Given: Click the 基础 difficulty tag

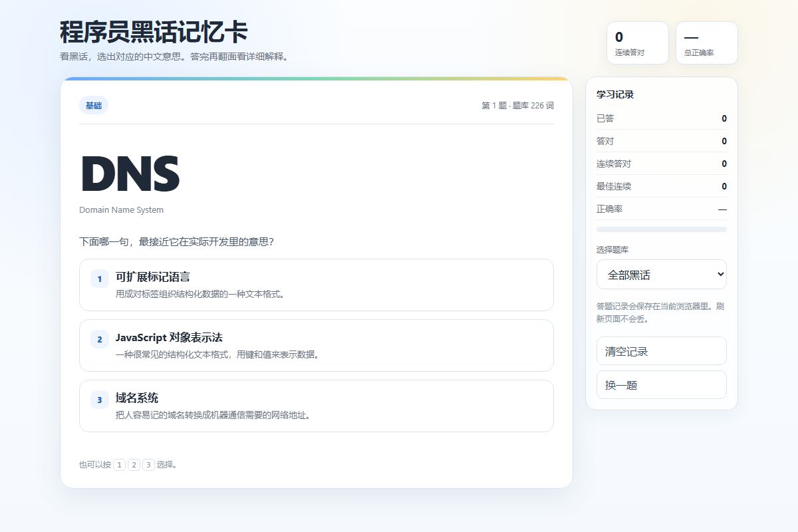Looking at the screenshot, I should [94, 105].
